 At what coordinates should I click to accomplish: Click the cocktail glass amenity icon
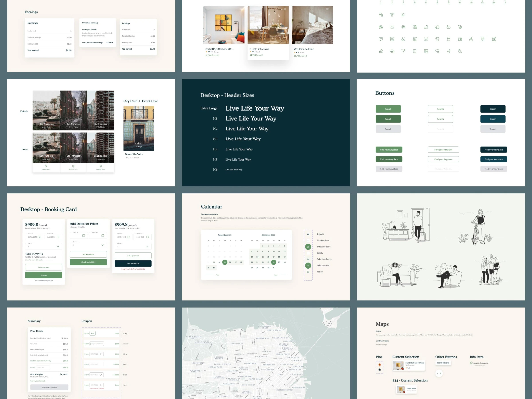[x=403, y=51]
